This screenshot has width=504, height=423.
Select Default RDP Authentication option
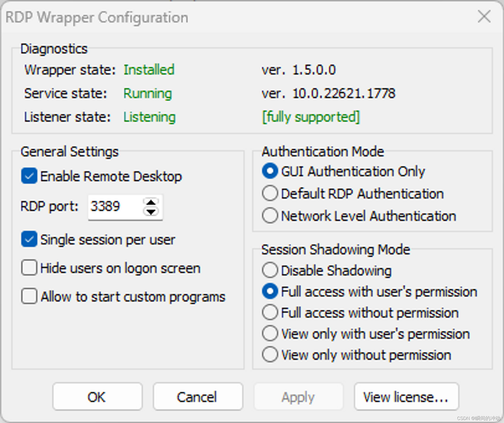click(270, 193)
